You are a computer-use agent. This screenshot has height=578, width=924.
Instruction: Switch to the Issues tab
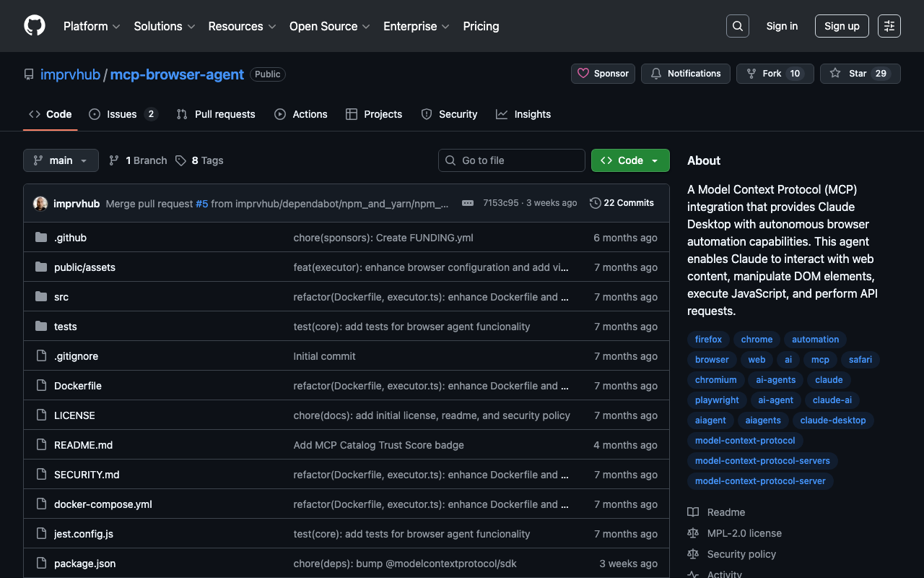pos(122,114)
